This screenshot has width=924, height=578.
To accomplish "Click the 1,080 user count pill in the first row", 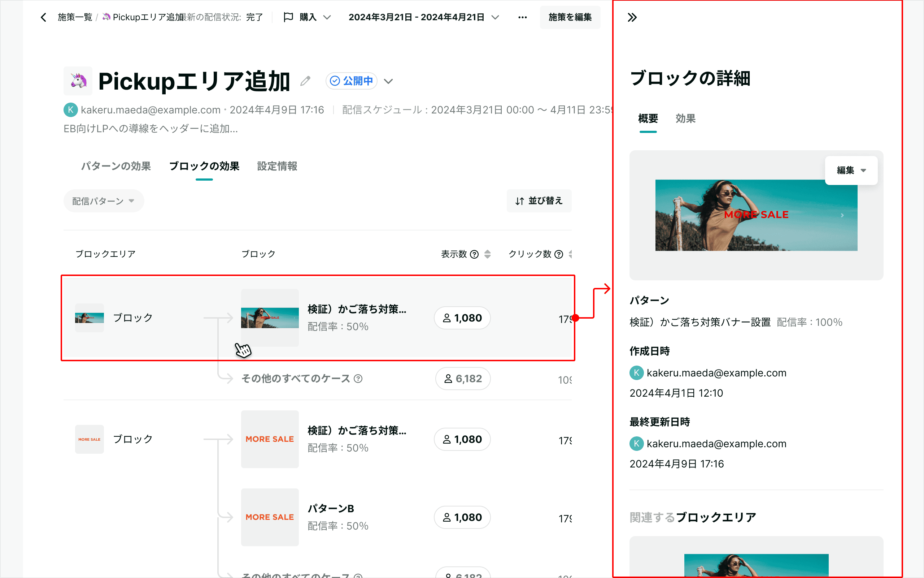I will coord(462,318).
